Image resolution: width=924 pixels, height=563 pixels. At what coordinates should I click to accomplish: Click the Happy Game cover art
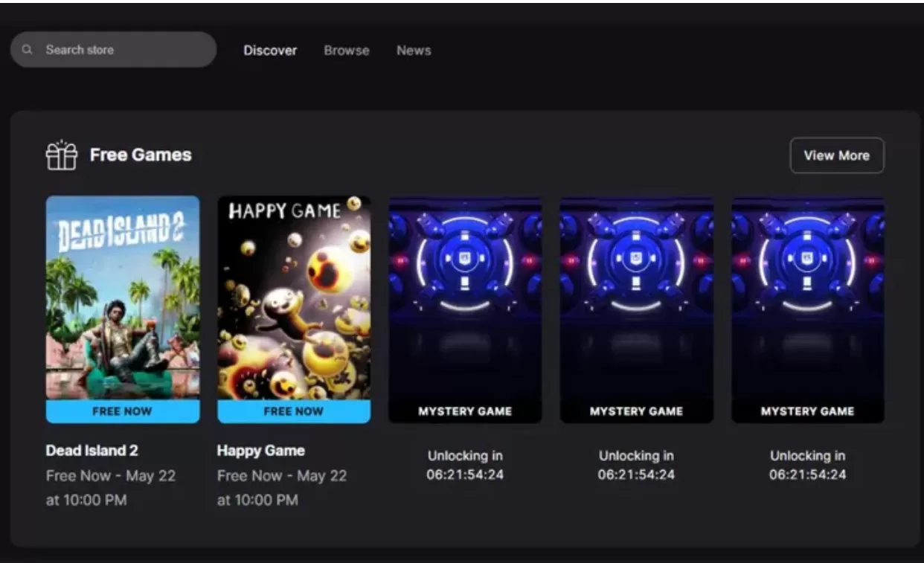point(293,297)
